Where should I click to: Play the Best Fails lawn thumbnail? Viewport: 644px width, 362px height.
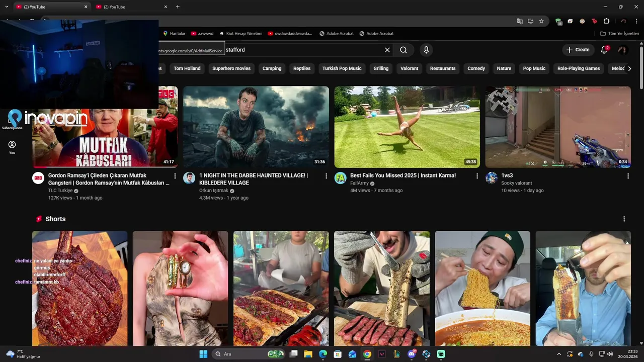[407, 127]
